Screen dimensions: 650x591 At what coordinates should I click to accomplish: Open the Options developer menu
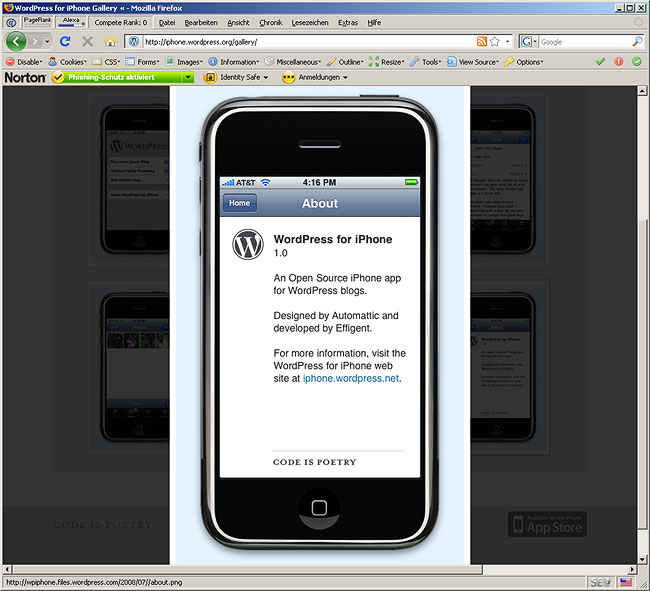524,62
